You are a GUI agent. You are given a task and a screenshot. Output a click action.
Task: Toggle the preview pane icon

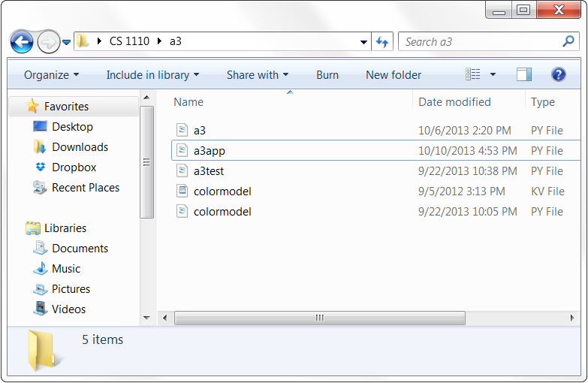pos(524,74)
